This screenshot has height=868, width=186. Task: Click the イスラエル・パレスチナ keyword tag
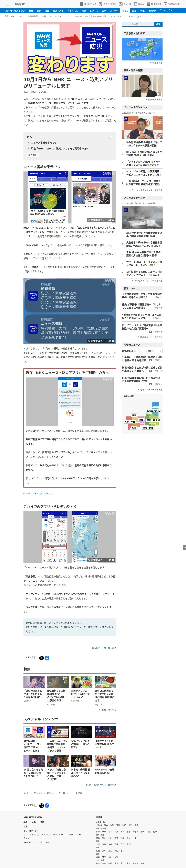[60, 16]
